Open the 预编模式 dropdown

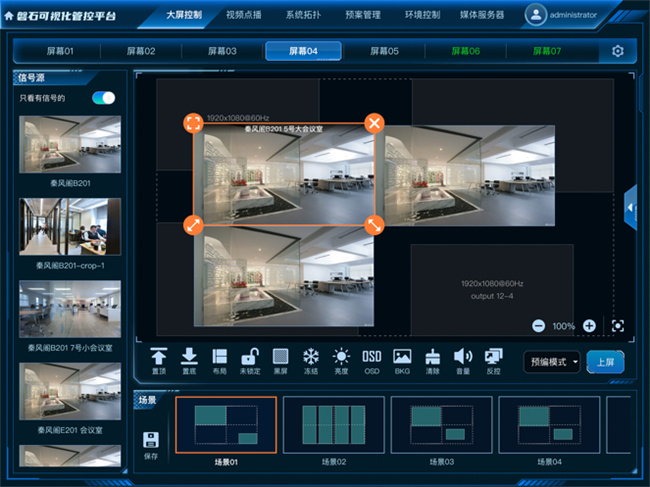[552, 362]
